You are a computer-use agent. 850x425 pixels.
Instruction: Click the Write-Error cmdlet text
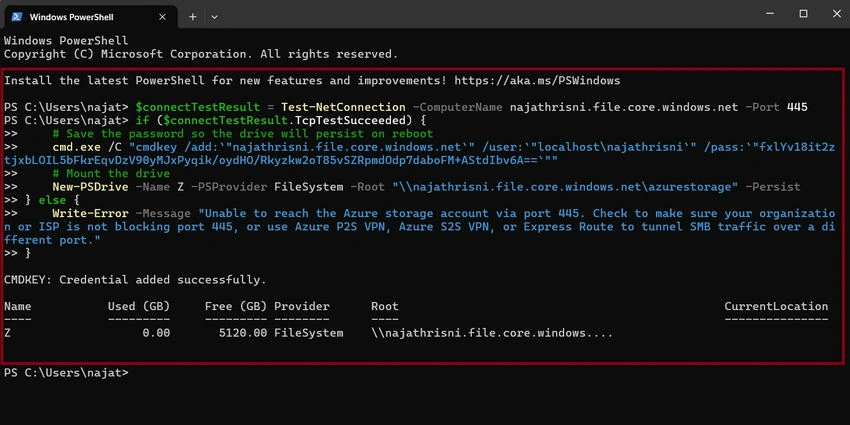point(91,214)
